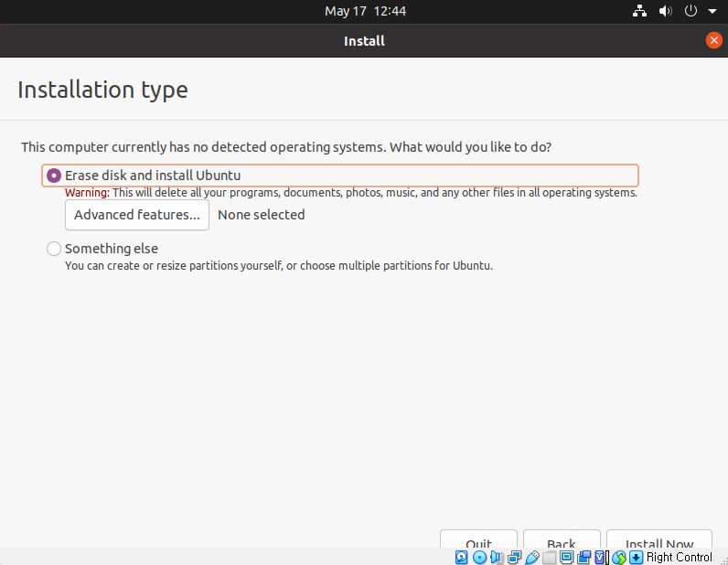The image size is (728, 565).
Task: Select Erase disk and install Ubuntu radio
Action: (53, 176)
